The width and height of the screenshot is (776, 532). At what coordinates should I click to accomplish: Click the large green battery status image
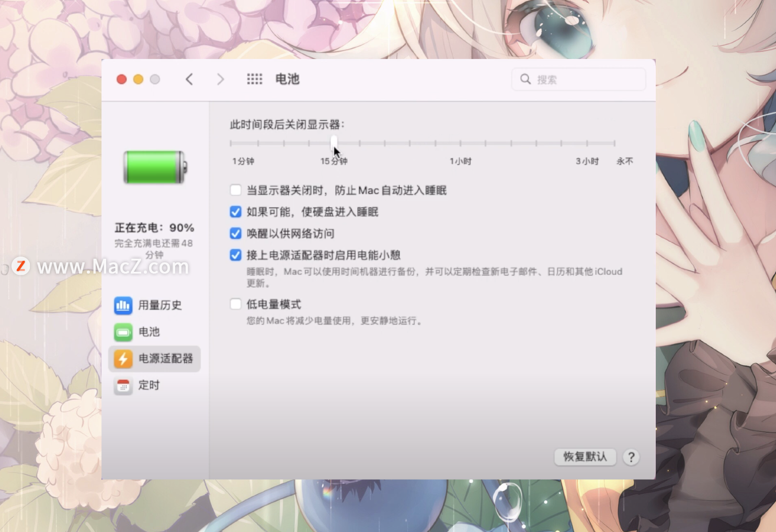pos(155,167)
